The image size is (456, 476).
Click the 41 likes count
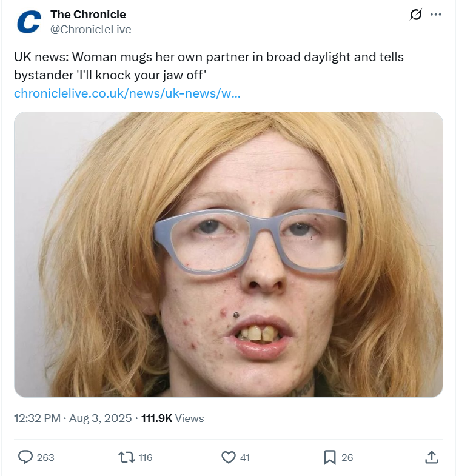point(245,457)
